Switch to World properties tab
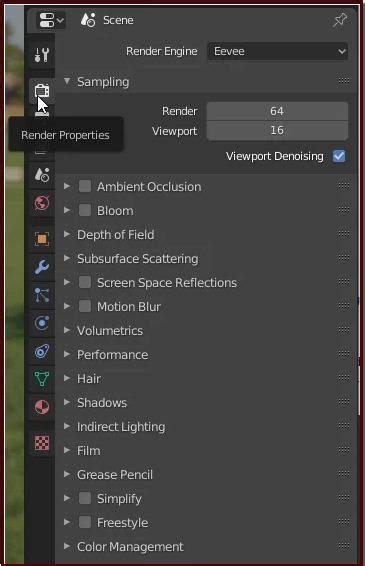Image resolution: width=365 pixels, height=566 pixels. coord(42,203)
